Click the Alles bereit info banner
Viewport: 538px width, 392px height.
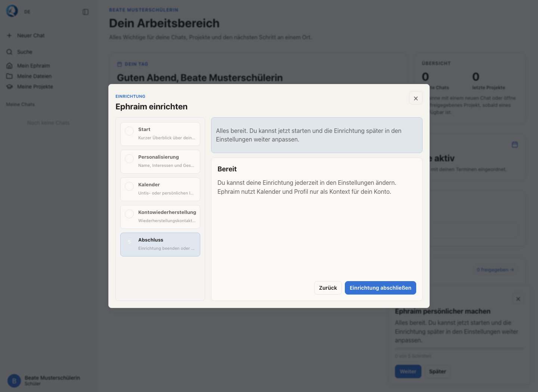[317, 135]
